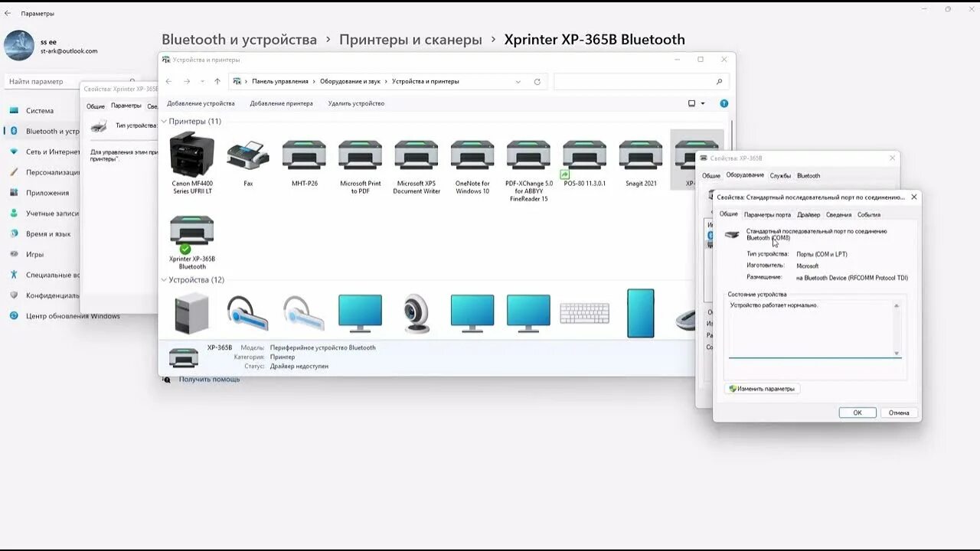Switch to Сведения tab in port properties
Viewport: 980px width, 551px height.
point(838,215)
